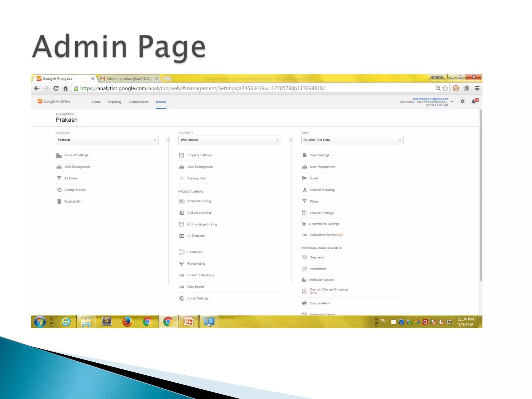Open the Tracking Info link

click(x=196, y=178)
